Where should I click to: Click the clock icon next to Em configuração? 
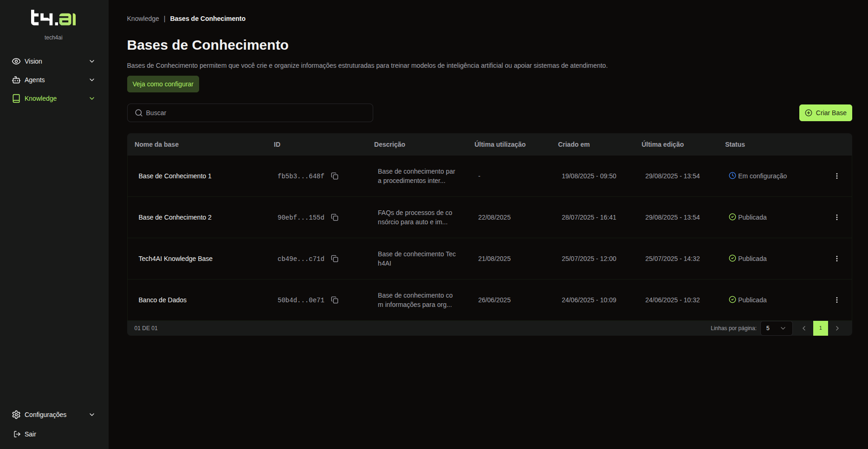tap(732, 176)
